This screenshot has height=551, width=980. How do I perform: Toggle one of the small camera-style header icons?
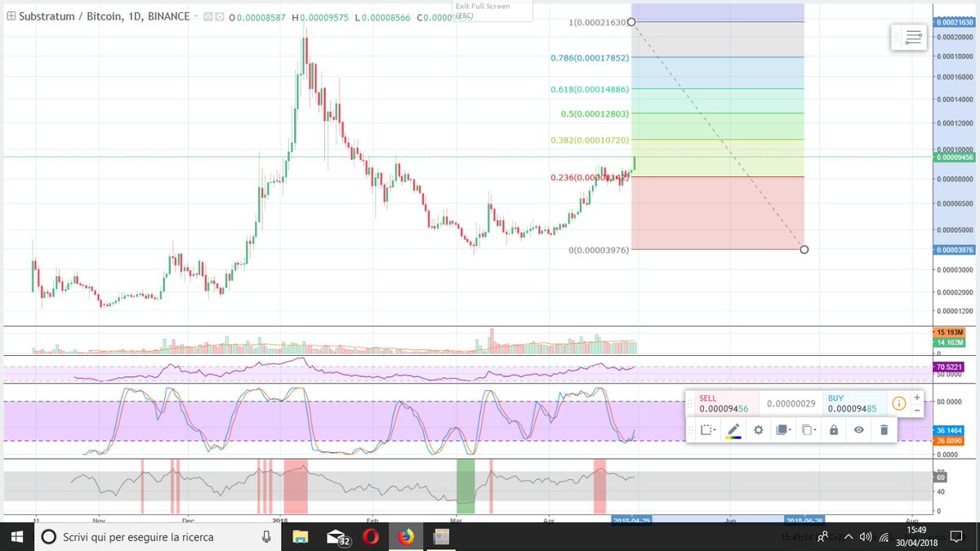208,16
